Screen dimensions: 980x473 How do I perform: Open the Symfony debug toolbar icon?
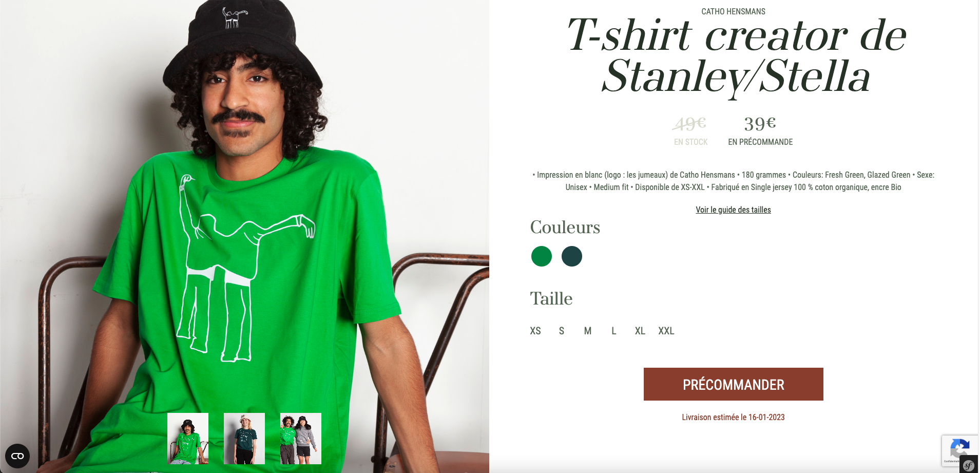tap(969, 465)
